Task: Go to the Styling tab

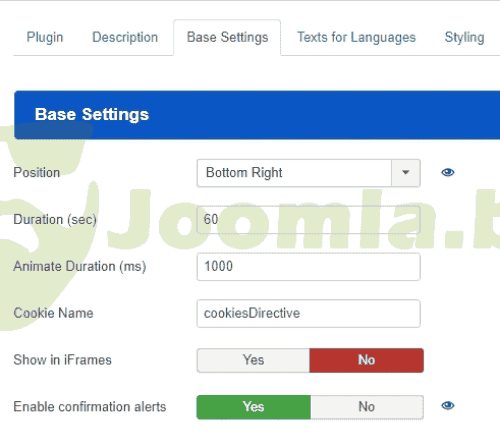Action: 464,37
